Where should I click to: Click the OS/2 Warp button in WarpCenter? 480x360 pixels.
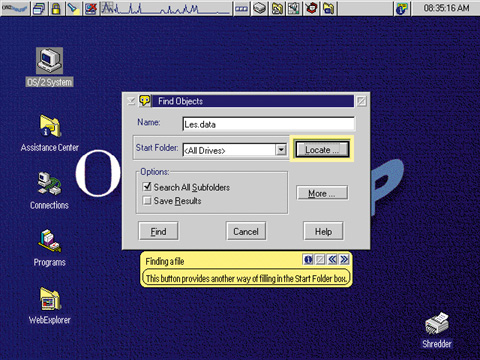(15, 8)
